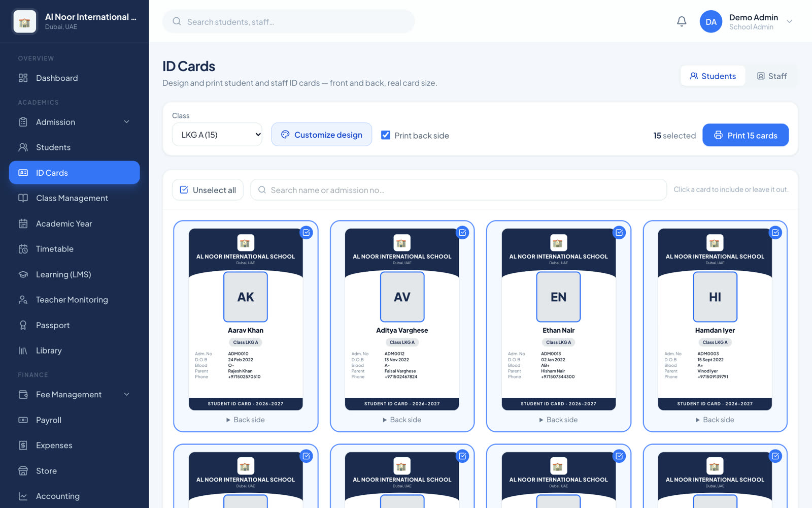Viewport: 812px width, 508px height.
Task: Deselect Aarav Khan's card checkbox
Action: point(307,233)
